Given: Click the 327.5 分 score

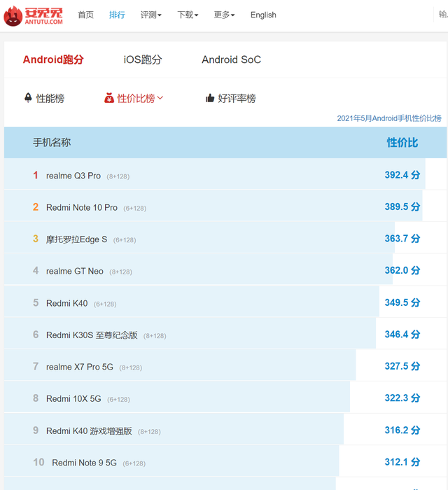Looking at the screenshot, I should (x=402, y=366).
